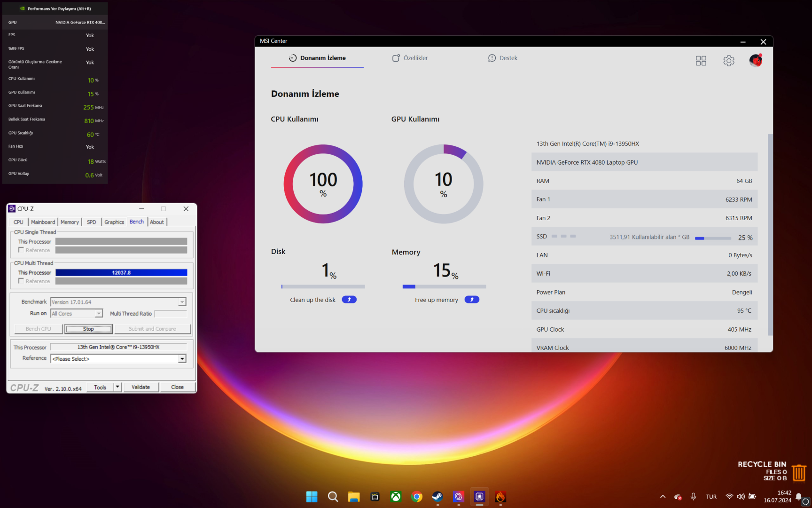
Task: Switch to CPU-Z via taskbar icon
Action: [479, 497]
